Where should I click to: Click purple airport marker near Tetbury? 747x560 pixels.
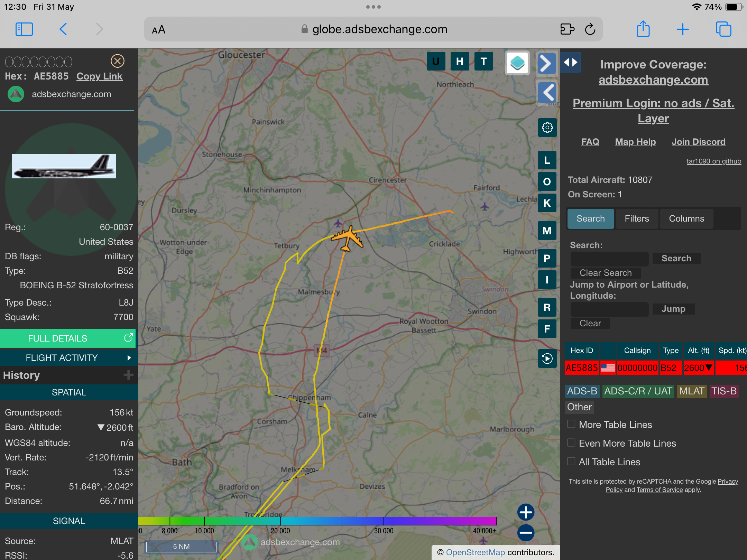coord(338,223)
